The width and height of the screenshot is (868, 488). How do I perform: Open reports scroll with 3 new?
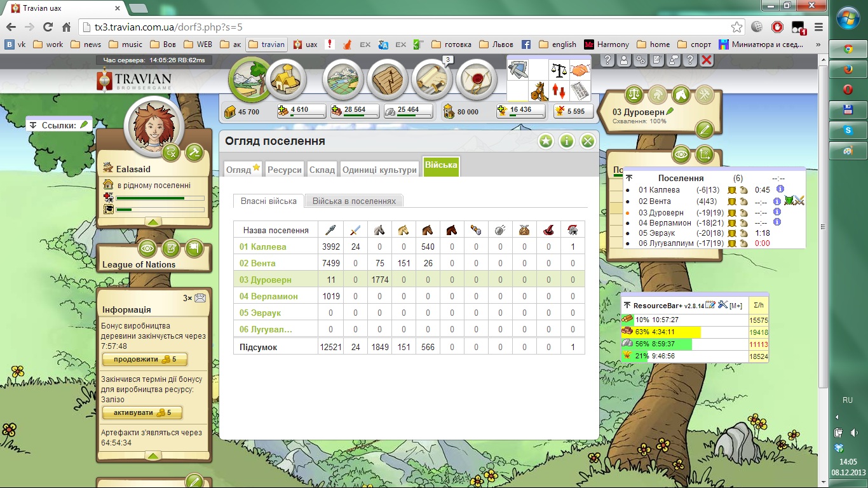pos(432,79)
